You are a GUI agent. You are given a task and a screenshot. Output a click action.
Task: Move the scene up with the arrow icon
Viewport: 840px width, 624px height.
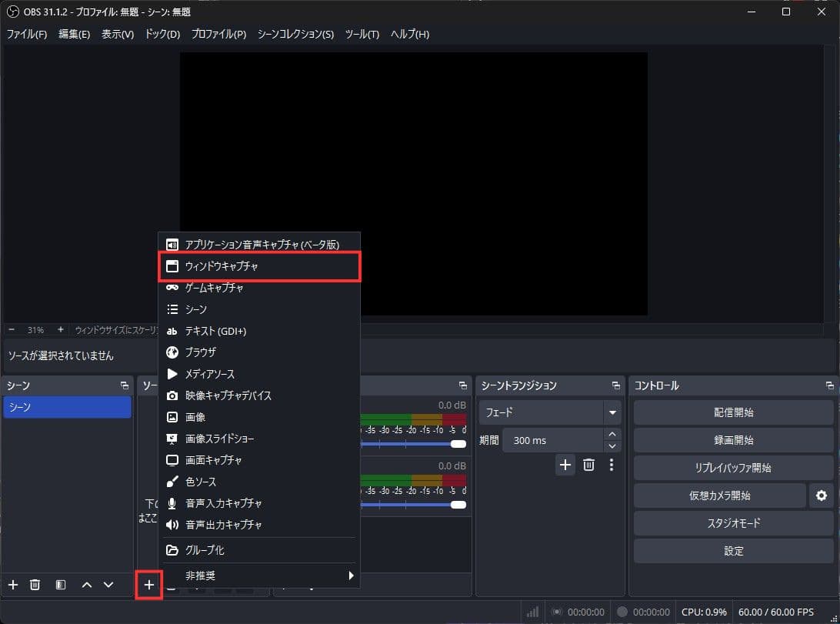point(86,585)
